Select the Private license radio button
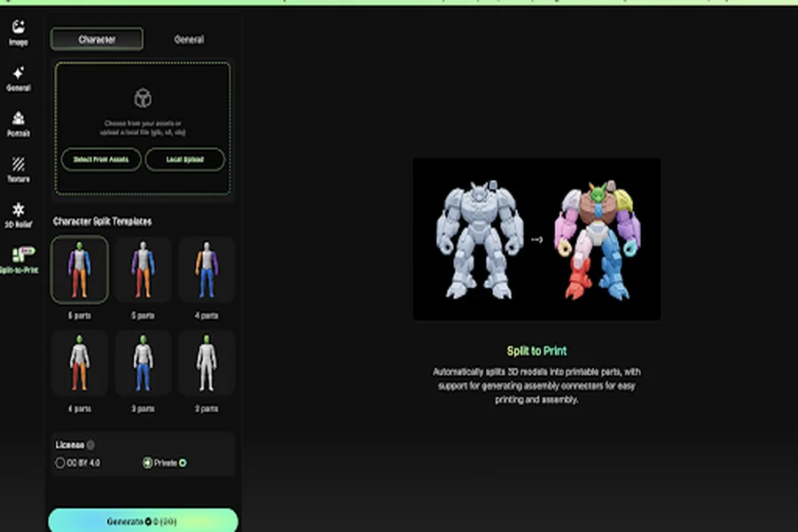 click(147, 463)
